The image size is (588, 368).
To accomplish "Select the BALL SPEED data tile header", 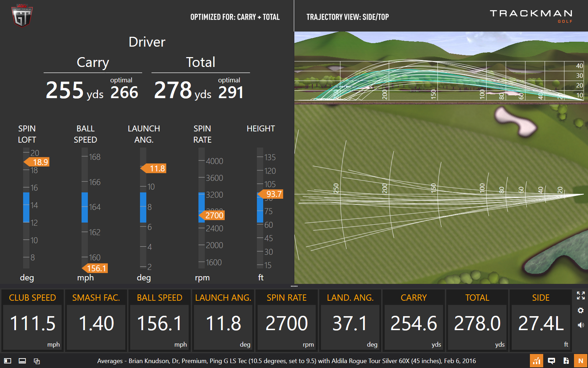I will click(160, 298).
